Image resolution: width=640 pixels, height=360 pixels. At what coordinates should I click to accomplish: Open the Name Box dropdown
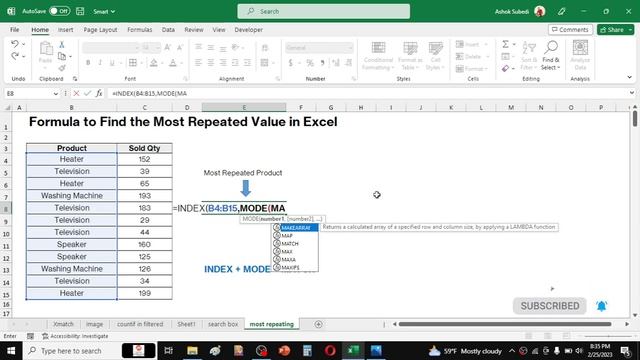coord(56,93)
